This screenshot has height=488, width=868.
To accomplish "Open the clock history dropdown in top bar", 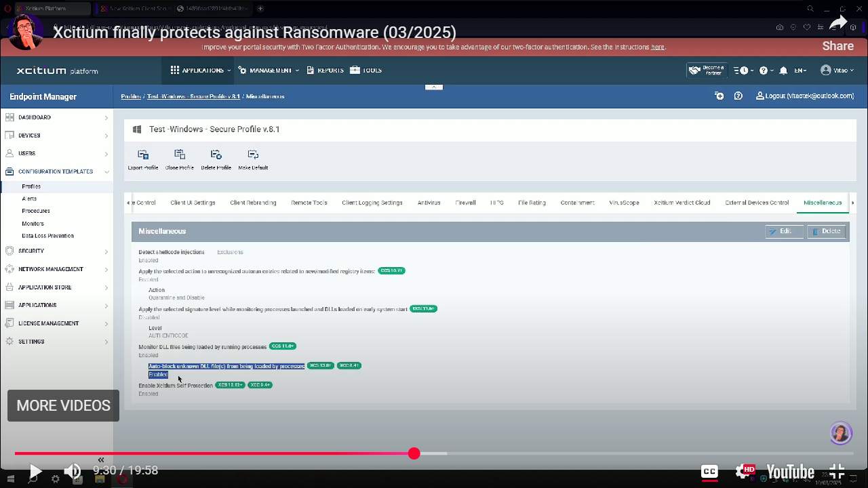I will [x=744, y=70].
